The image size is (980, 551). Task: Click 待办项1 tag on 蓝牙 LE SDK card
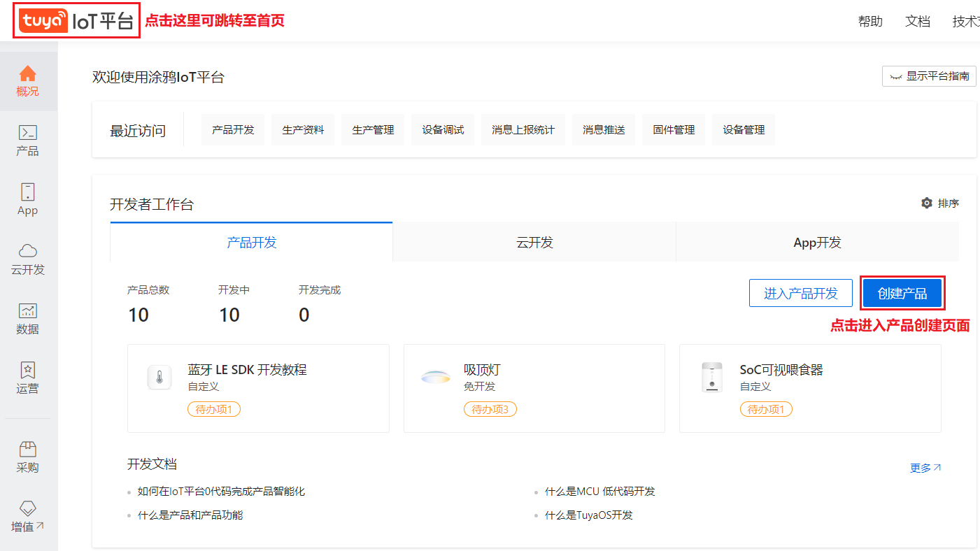[x=214, y=409]
